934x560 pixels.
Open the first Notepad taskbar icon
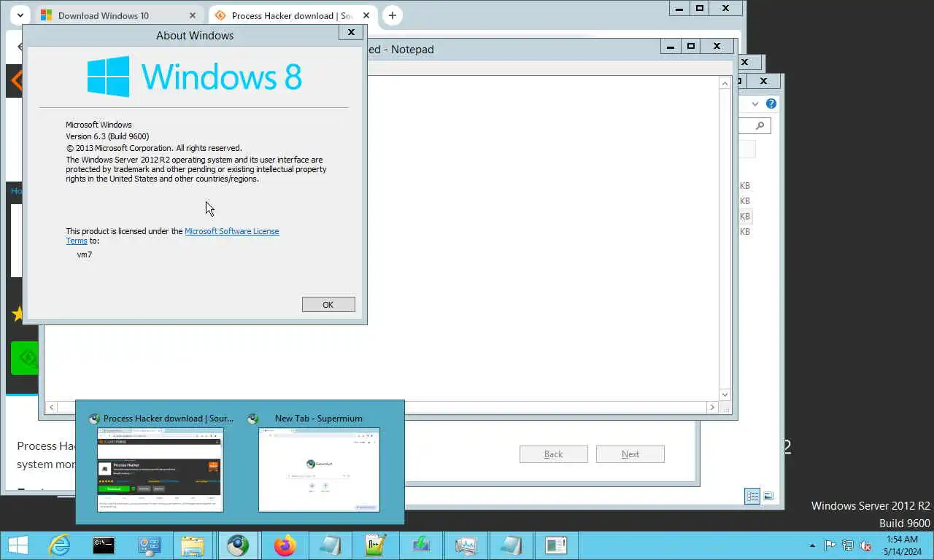330,545
